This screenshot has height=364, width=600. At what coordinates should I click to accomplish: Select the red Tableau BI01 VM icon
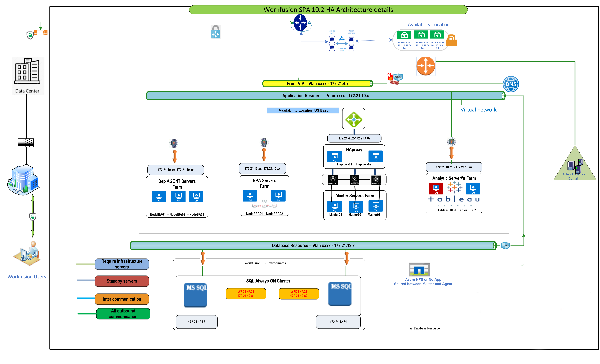[x=436, y=189]
